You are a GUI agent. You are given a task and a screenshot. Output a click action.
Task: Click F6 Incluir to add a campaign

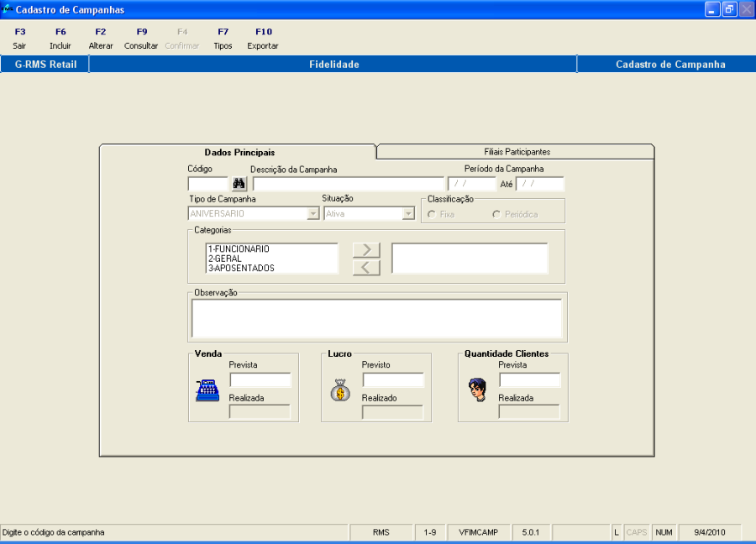pyautogui.click(x=60, y=39)
